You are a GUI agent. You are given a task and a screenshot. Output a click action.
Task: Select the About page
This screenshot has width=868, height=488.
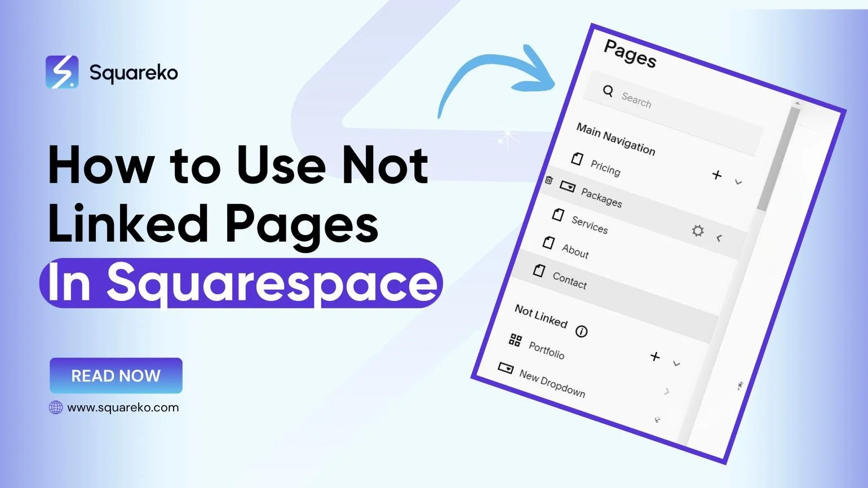pyautogui.click(x=575, y=251)
